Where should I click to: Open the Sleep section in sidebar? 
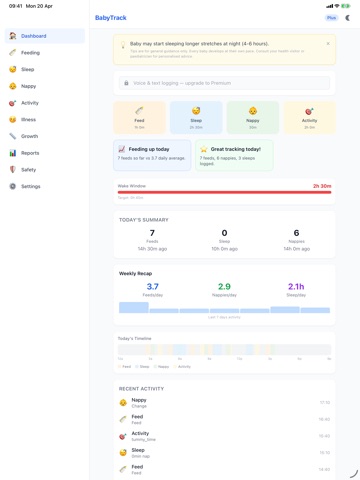45,69
